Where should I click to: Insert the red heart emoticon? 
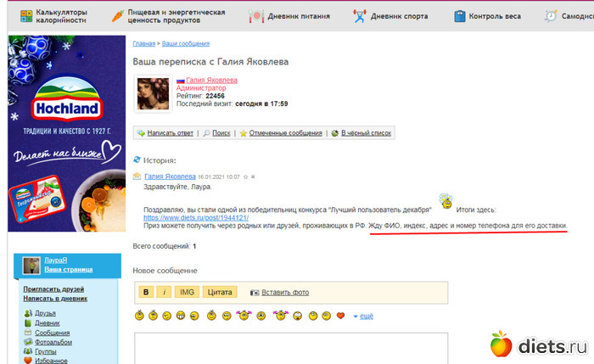click(341, 316)
